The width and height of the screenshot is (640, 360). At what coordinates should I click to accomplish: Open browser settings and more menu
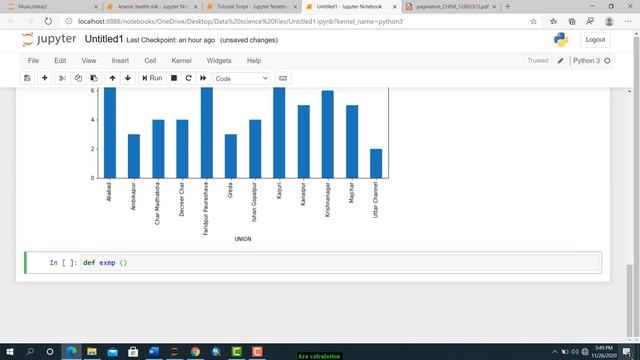coord(628,22)
